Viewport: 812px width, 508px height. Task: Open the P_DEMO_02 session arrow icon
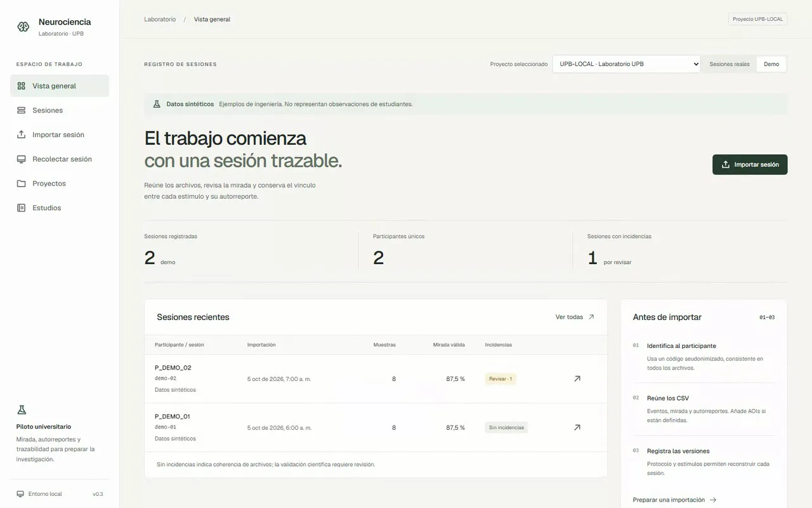click(577, 378)
